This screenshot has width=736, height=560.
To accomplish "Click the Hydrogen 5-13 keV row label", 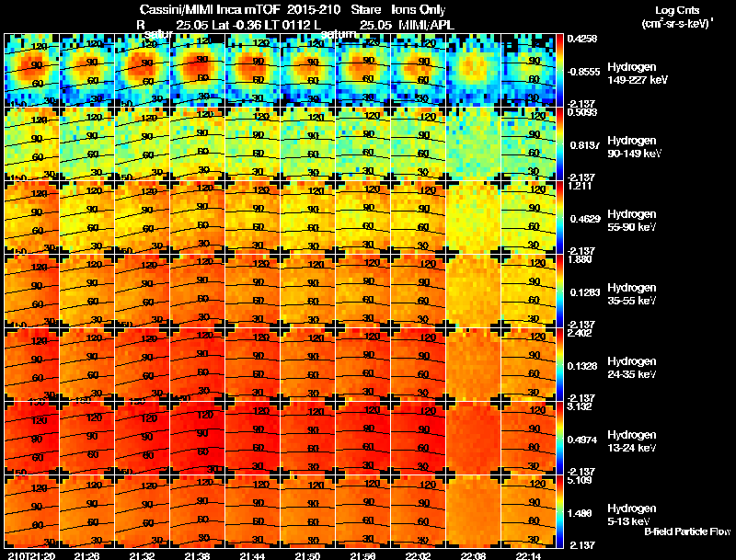I will (631, 515).
